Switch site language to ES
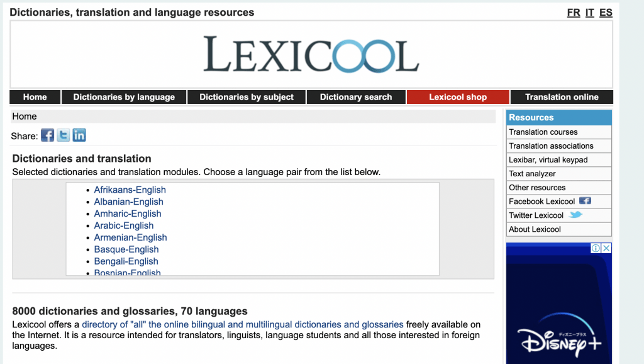 click(x=606, y=13)
